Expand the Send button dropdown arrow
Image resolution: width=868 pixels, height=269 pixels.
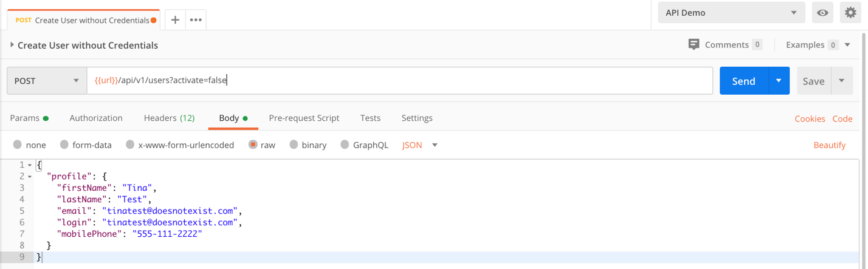coord(779,81)
